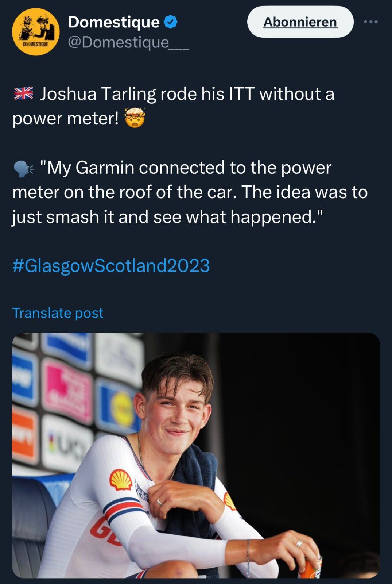The image size is (392, 584).
Task: Open the #GlasgowScotland2023 hashtag
Action: tap(111, 265)
